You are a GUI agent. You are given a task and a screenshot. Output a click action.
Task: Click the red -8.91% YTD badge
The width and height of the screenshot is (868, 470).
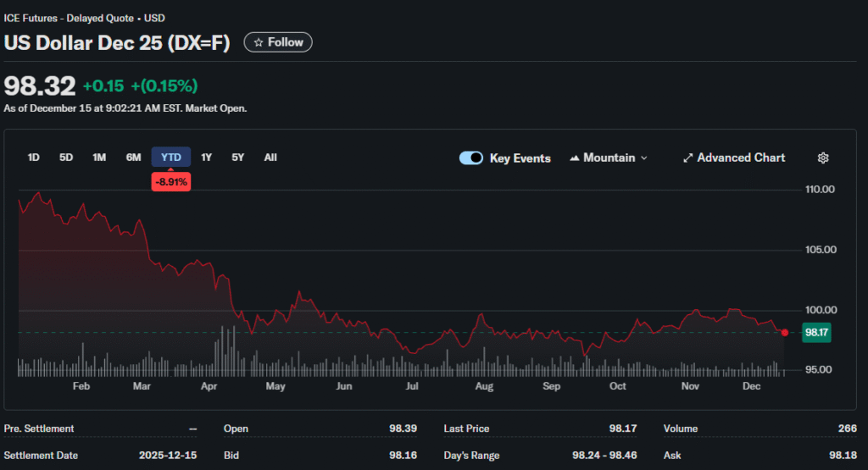[171, 181]
